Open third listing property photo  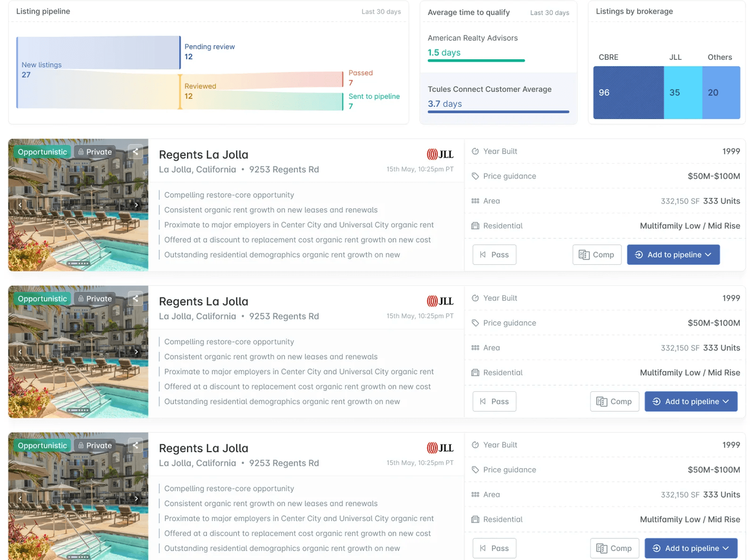click(x=78, y=496)
